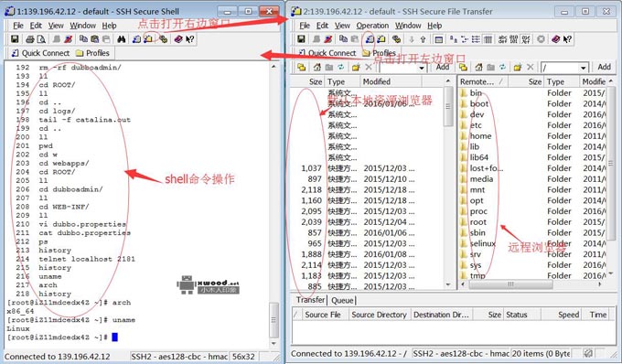
Task: Switch to List view icon
Action: (476, 38)
